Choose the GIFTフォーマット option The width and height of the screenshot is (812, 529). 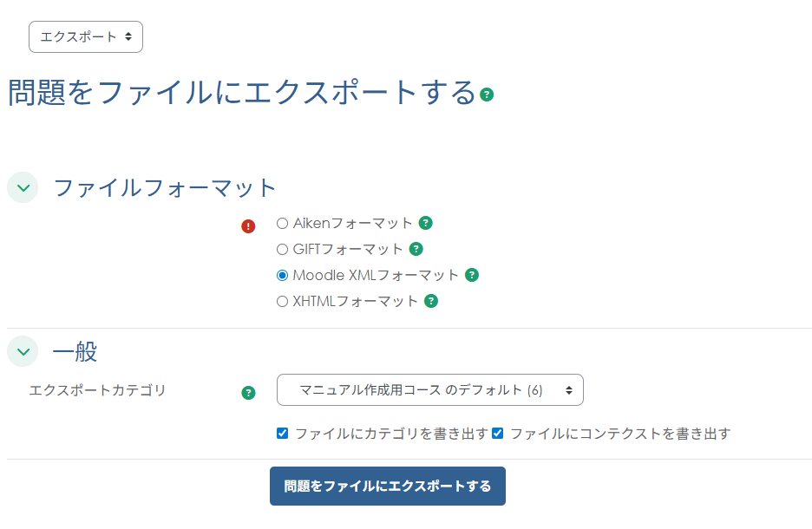click(281, 249)
